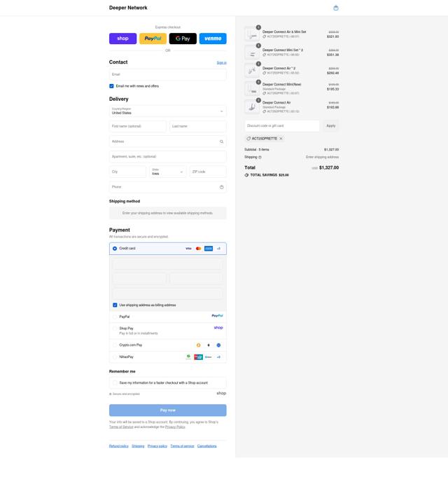The width and height of the screenshot is (448, 491).
Task: Click the Ethereum crypto icon
Action: click(x=209, y=345)
